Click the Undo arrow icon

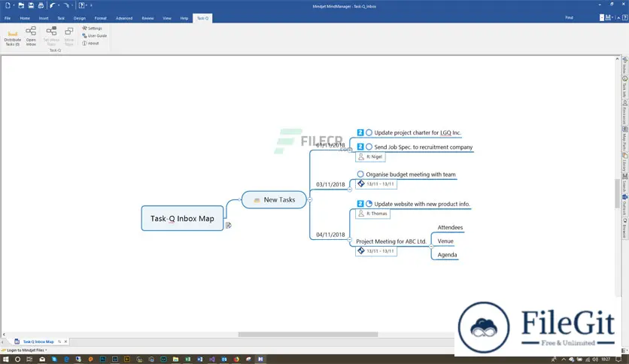pos(53,5)
